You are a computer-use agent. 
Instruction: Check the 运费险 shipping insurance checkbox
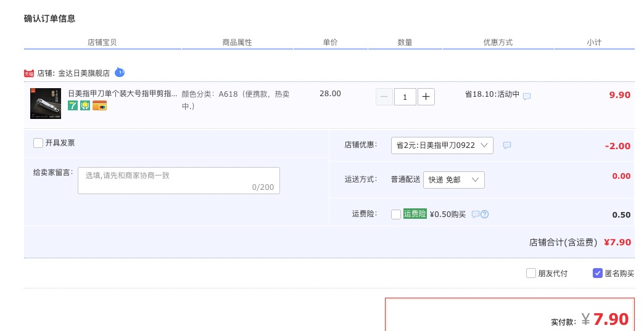396,214
